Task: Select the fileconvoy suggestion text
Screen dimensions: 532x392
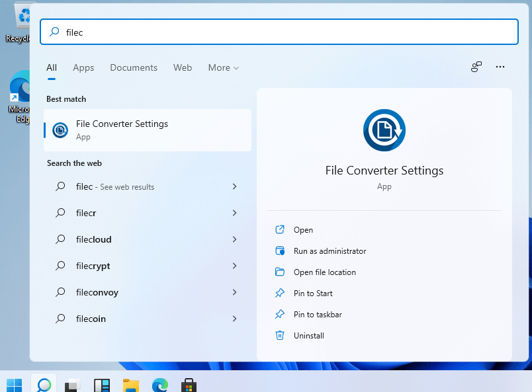Action: pyautogui.click(x=97, y=293)
